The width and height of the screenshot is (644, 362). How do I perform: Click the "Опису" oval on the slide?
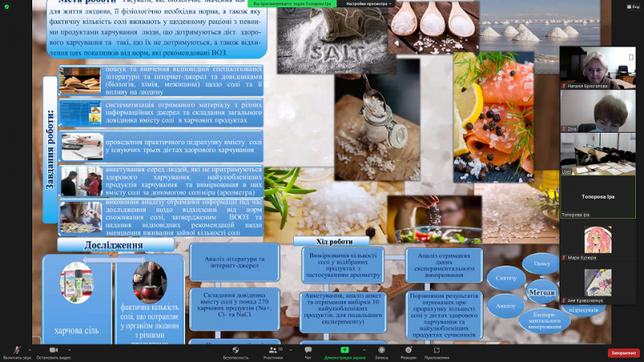[541, 264]
